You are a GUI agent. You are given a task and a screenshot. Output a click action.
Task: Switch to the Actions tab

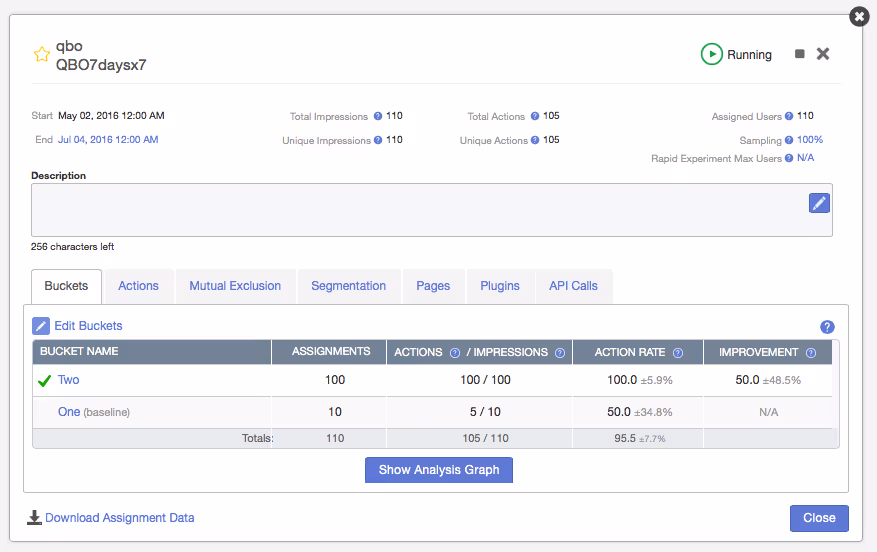[138, 286]
